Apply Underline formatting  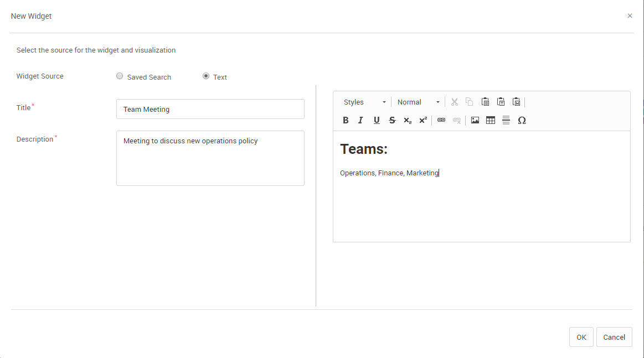tap(376, 120)
